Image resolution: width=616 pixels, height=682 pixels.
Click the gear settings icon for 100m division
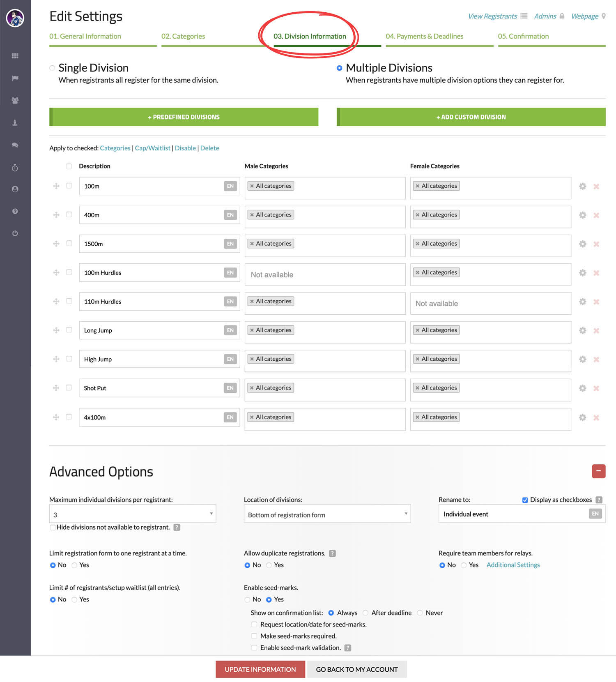pos(582,187)
